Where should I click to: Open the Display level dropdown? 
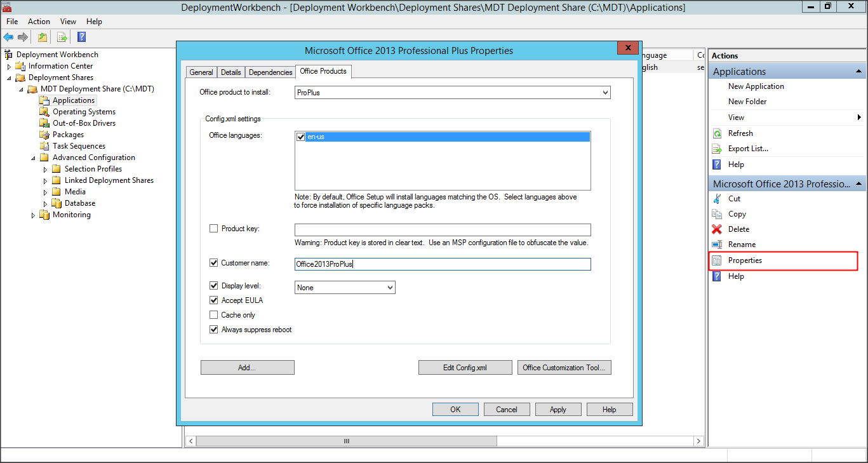[345, 288]
